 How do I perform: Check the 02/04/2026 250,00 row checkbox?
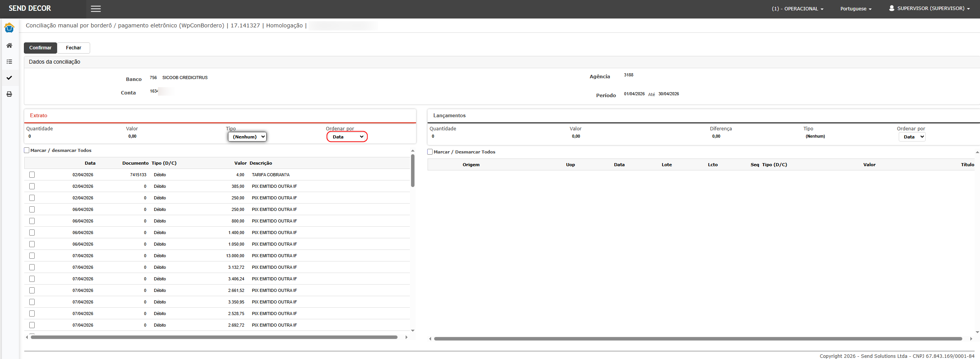(x=32, y=198)
